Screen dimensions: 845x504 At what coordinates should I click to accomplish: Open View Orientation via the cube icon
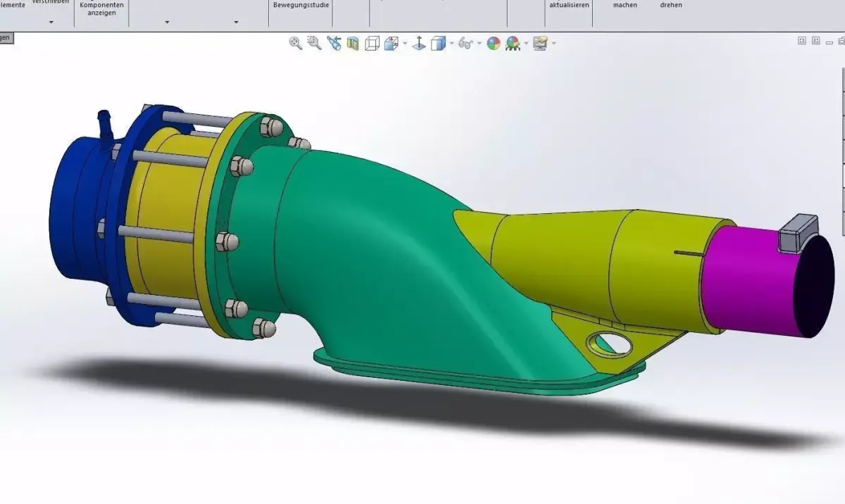437,44
